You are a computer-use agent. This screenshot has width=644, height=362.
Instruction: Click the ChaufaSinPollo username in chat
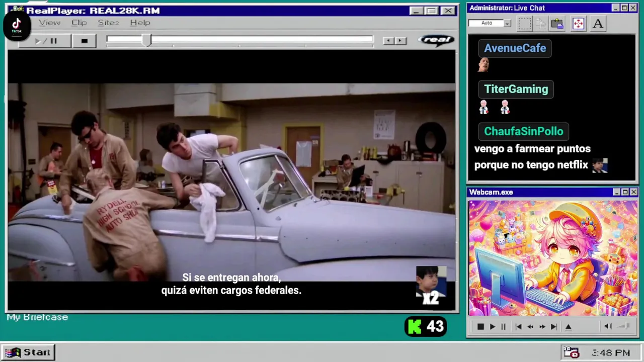[523, 131]
